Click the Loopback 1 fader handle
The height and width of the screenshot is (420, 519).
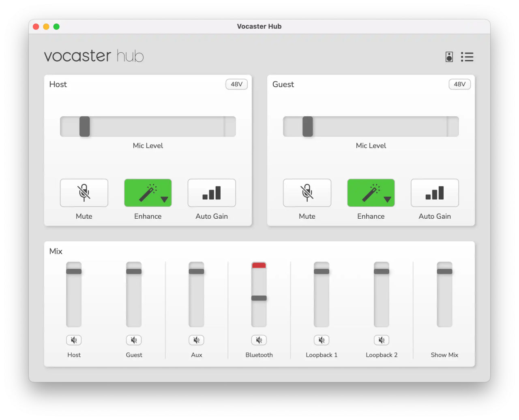pyautogui.click(x=322, y=271)
